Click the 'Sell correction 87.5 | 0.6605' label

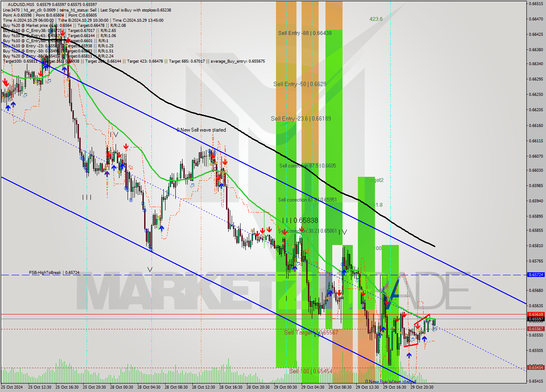308,165
